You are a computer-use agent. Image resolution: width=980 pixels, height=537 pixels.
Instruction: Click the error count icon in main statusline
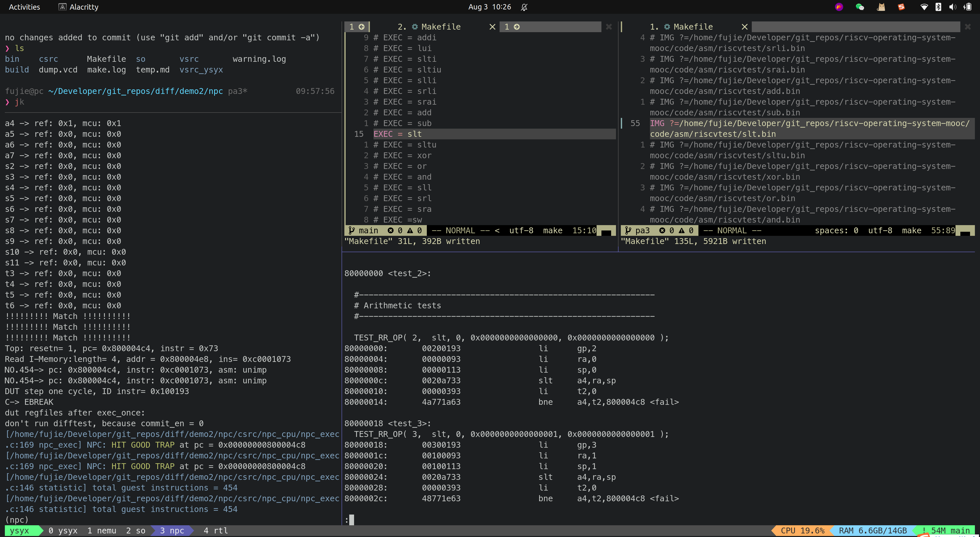click(390, 230)
